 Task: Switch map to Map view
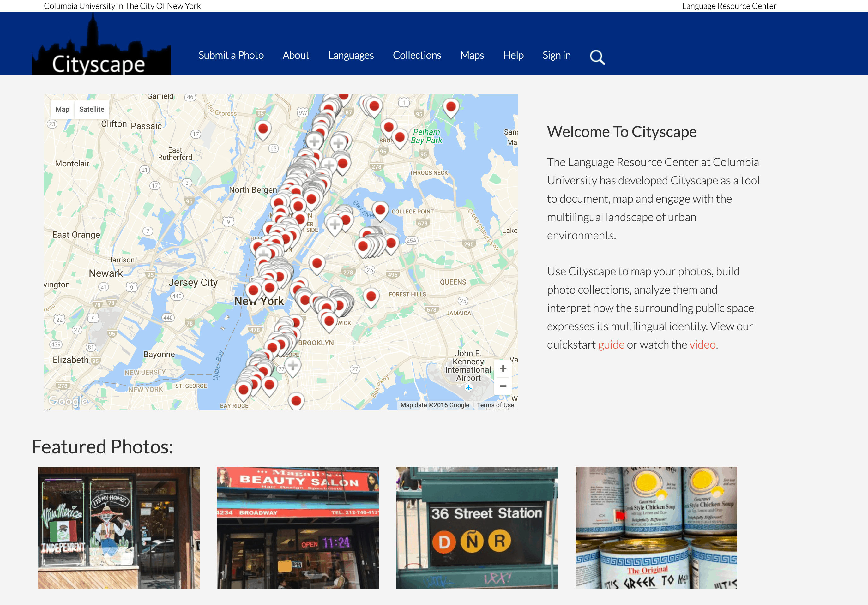(x=62, y=109)
